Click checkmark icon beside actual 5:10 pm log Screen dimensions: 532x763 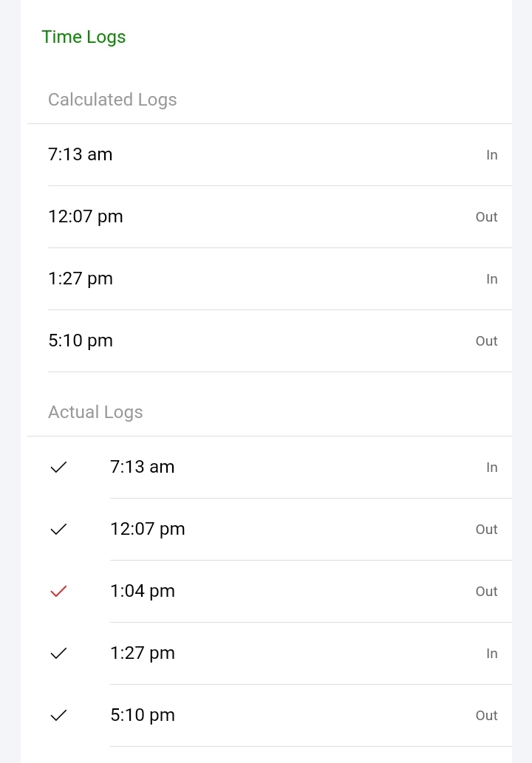(x=58, y=715)
